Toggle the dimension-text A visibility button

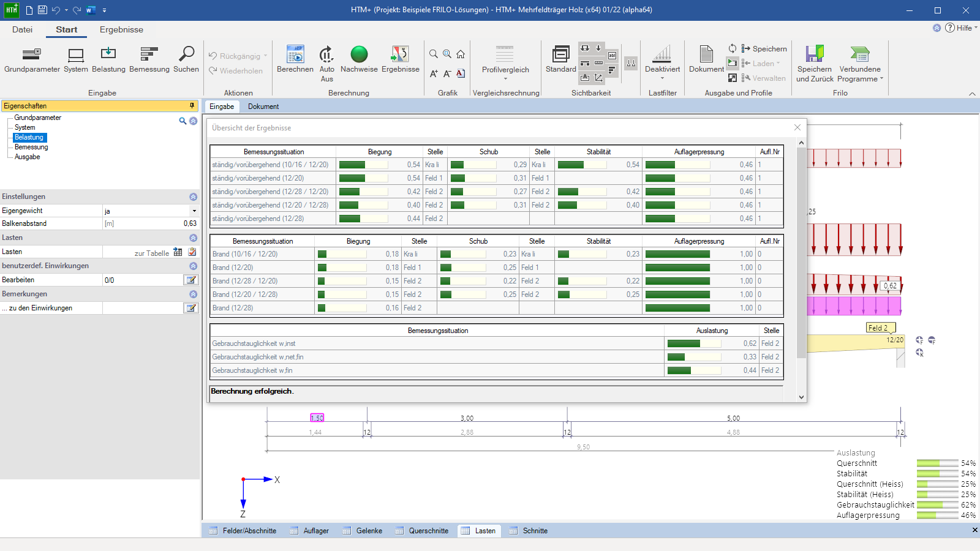click(585, 77)
